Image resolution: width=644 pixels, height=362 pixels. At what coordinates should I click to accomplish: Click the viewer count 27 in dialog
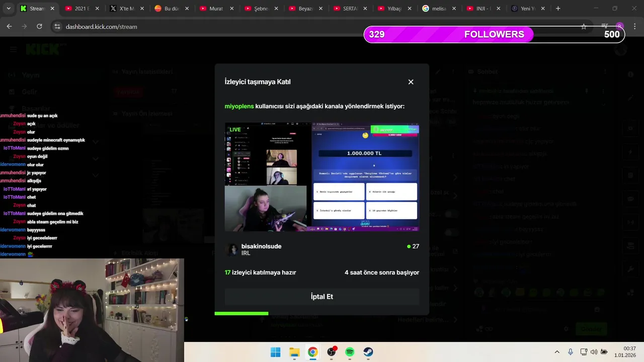[x=413, y=246]
